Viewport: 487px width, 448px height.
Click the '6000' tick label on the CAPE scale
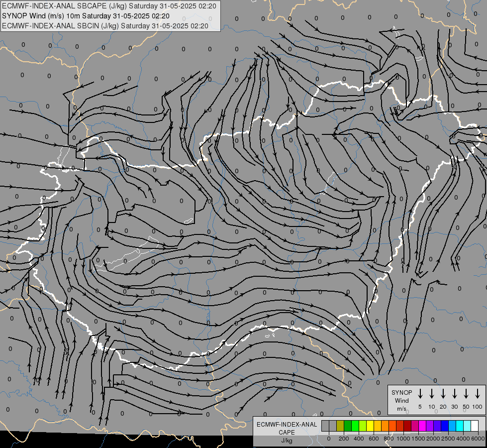(478, 439)
